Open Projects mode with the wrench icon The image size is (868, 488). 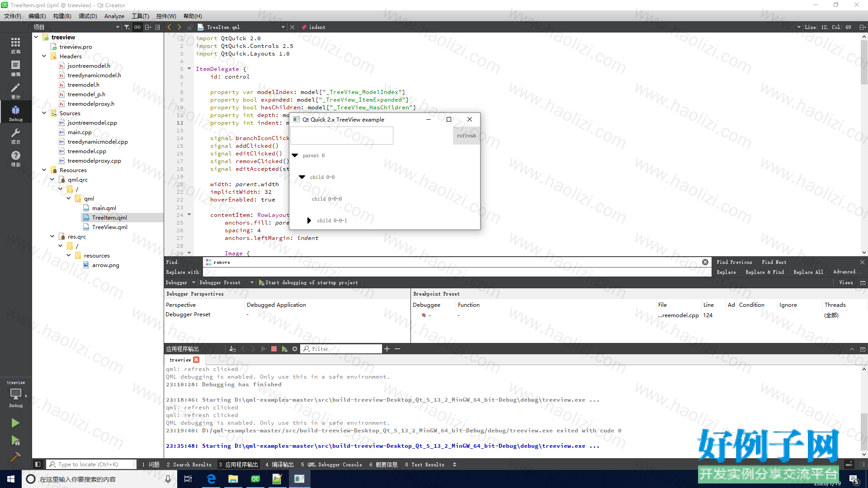pyautogui.click(x=16, y=136)
